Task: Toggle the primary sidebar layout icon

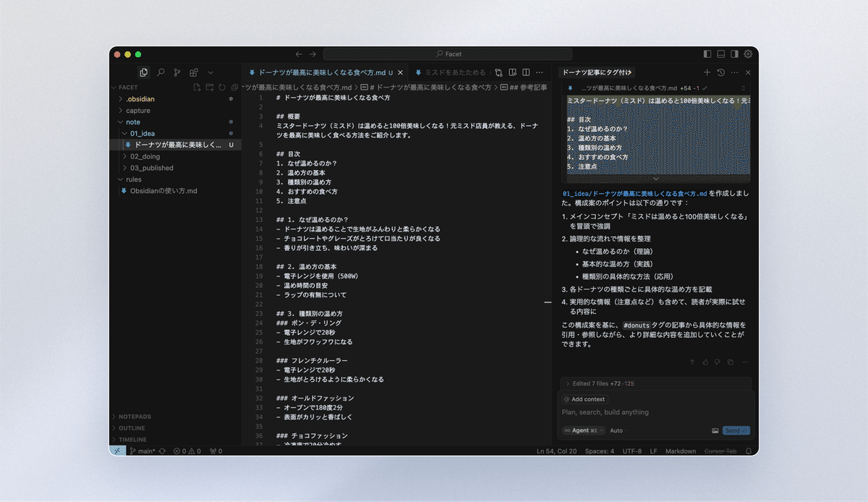Action: click(707, 54)
